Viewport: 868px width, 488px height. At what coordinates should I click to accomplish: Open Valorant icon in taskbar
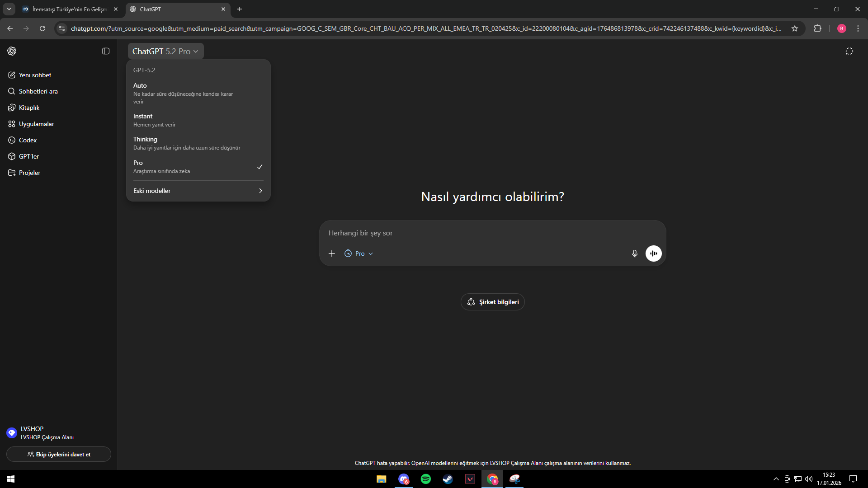point(470,479)
